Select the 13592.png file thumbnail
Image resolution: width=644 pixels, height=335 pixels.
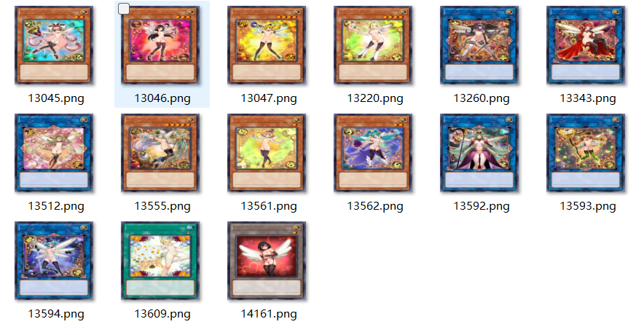point(479,153)
